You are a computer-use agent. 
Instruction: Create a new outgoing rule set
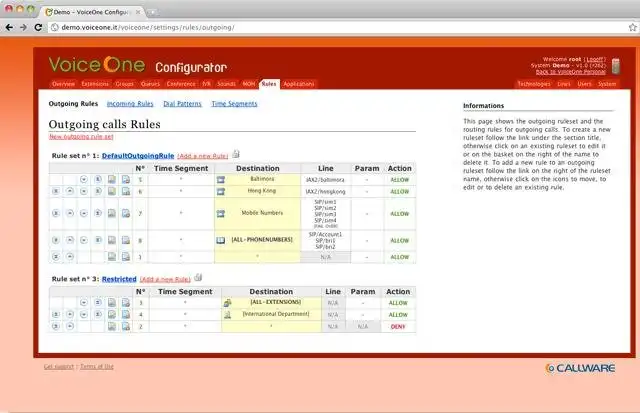(x=81, y=137)
